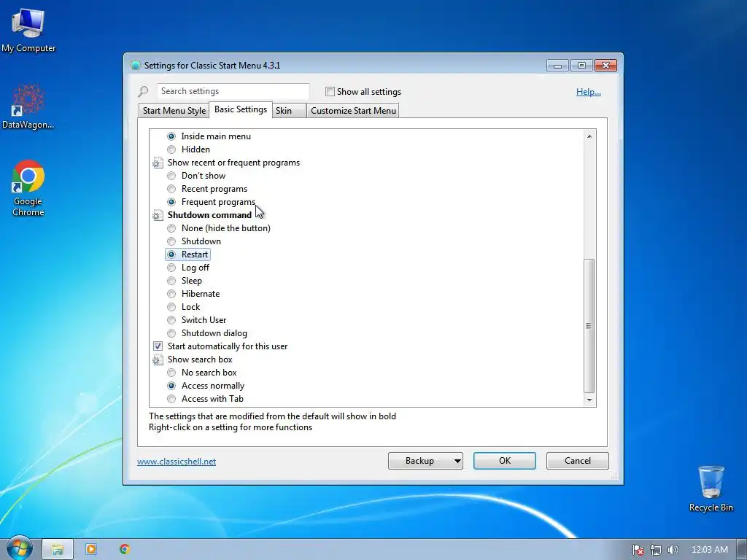747x560 pixels.
Task: Click the taskbar clock 12:03 AM
Action: [x=709, y=550]
